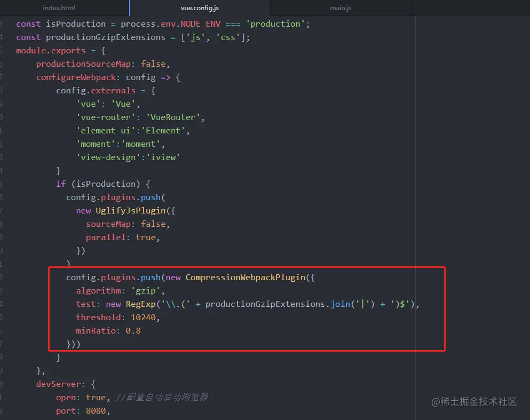Click the join call in test line
The width and height of the screenshot is (530, 420).
340,304
